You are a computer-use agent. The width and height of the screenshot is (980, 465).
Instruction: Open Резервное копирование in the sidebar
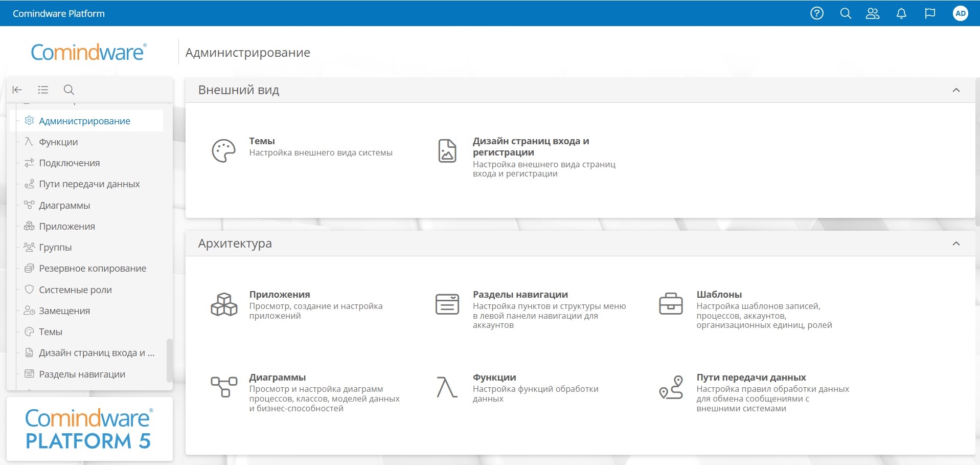93,269
